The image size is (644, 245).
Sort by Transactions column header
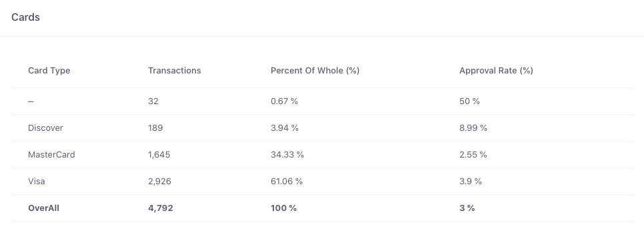coord(175,70)
